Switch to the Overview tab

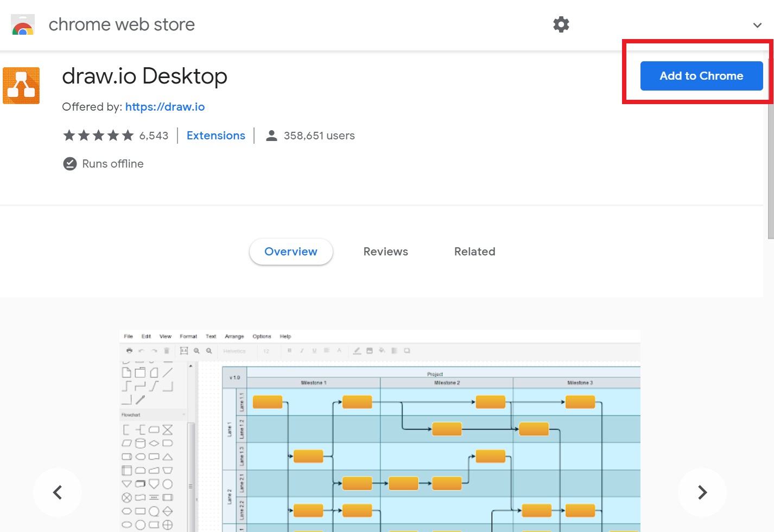[291, 252]
